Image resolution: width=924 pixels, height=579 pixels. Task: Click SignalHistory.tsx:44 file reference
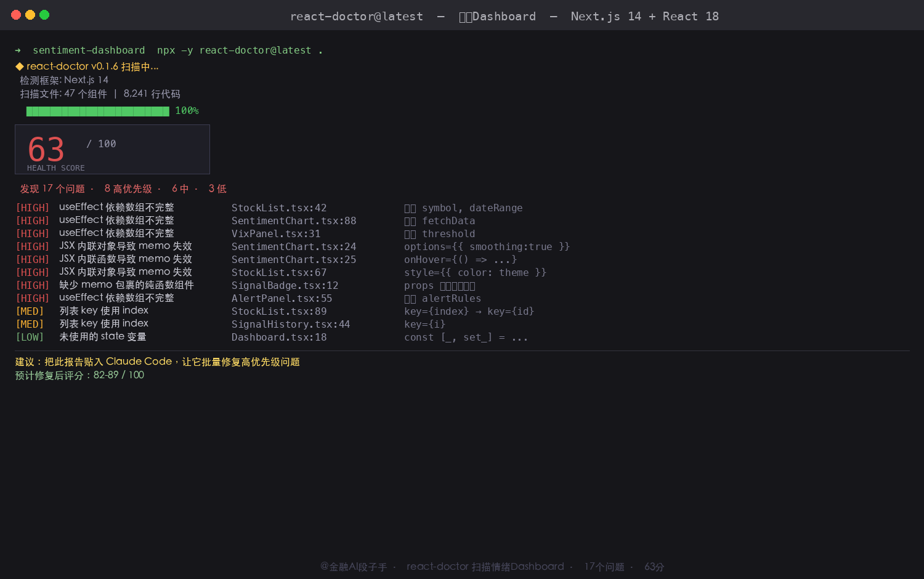pyautogui.click(x=291, y=325)
